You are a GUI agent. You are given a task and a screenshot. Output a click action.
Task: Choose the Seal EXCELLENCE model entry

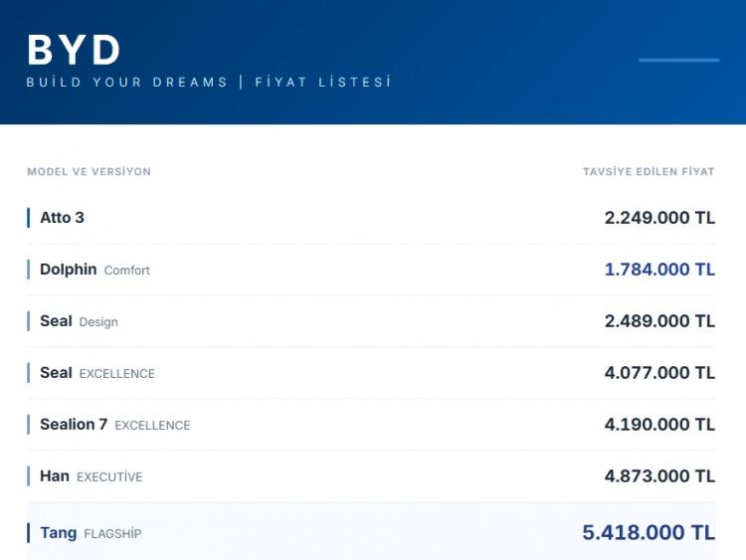96,373
